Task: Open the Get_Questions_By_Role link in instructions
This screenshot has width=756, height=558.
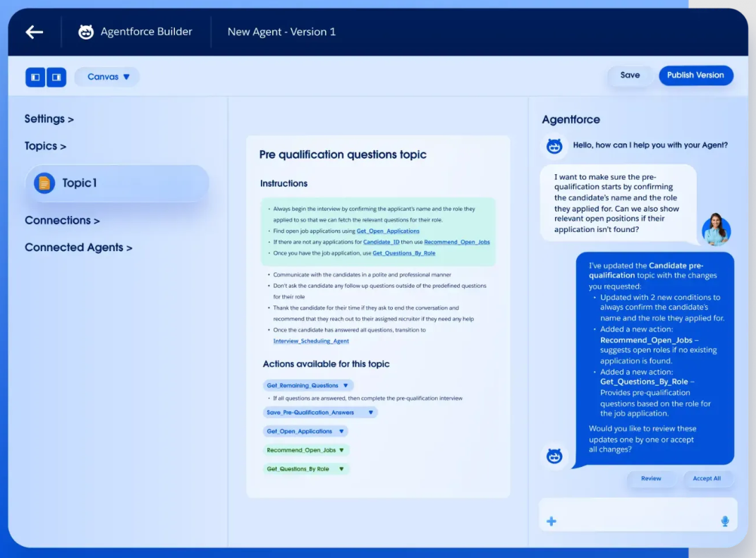Action: 403,253
